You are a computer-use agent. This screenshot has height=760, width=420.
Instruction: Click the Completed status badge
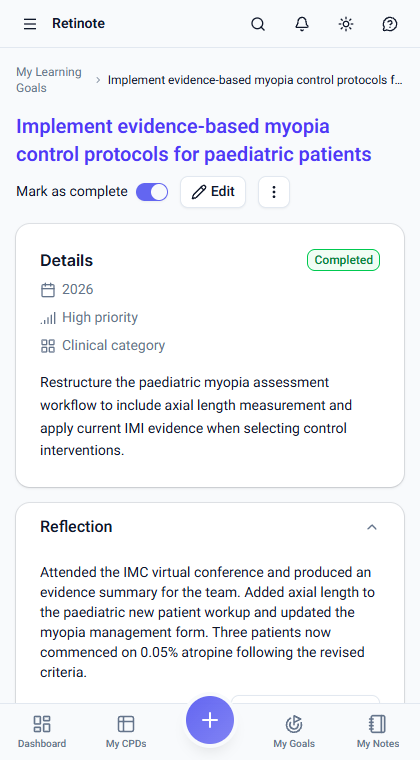343,260
